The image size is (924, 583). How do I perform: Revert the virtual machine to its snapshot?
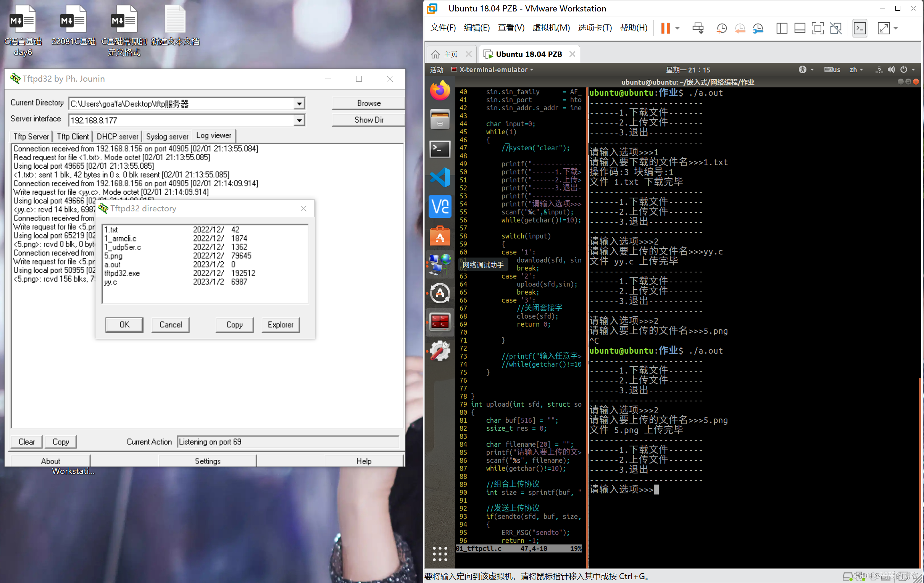(x=740, y=28)
